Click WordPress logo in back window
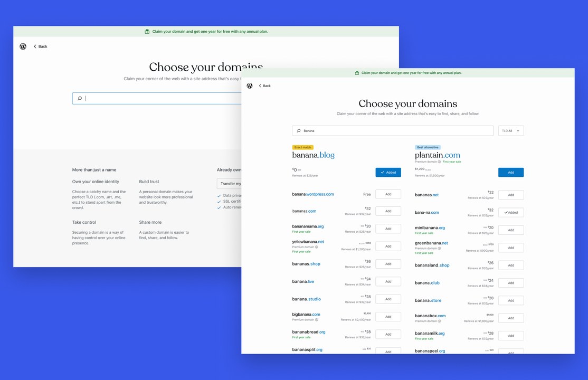Viewport: 588px width, 380px height. click(23, 46)
